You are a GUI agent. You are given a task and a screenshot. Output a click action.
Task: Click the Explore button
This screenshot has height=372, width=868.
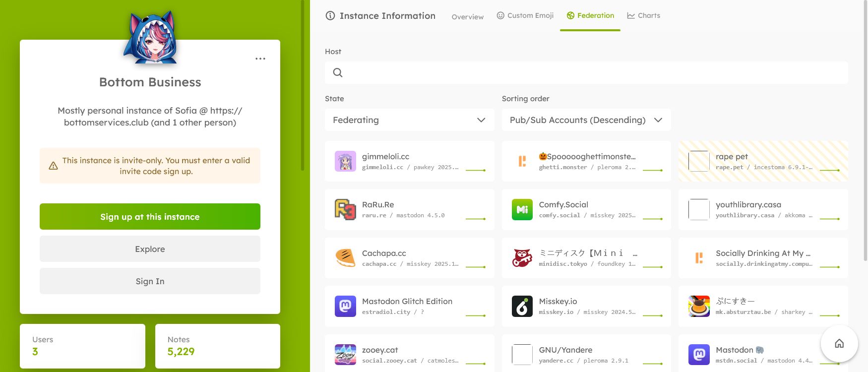(150, 249)
